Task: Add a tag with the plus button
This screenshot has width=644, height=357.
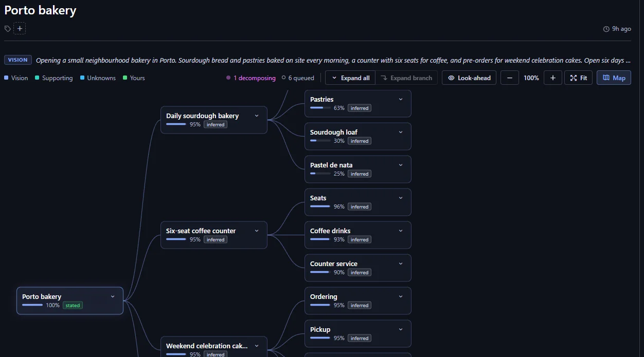Action: (x=20, y=29)
